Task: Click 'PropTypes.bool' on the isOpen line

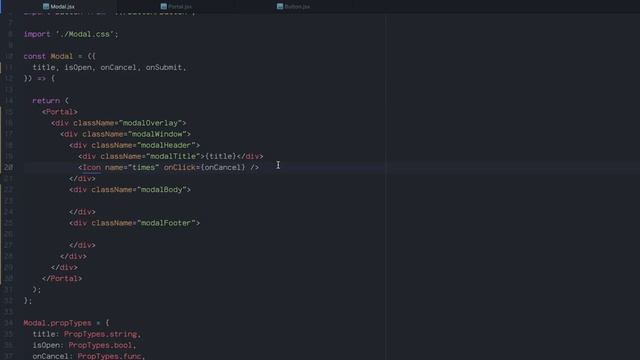Action: (x=100, y=345)
